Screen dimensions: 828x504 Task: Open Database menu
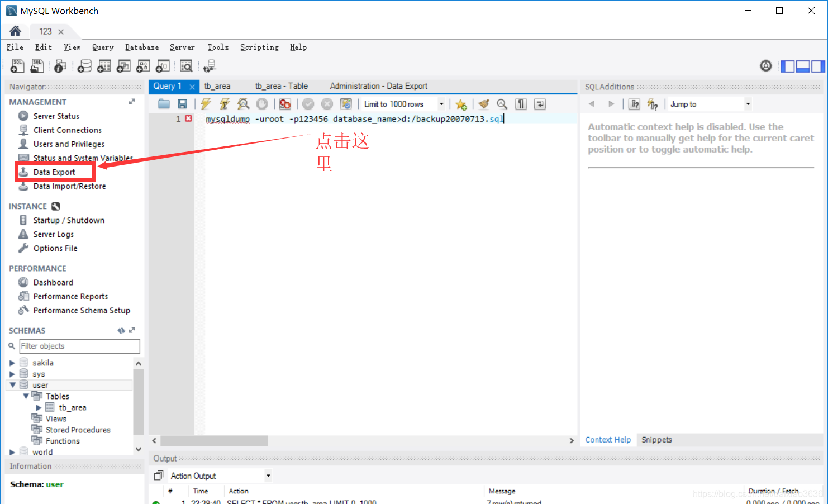click(x=142, y=47)
